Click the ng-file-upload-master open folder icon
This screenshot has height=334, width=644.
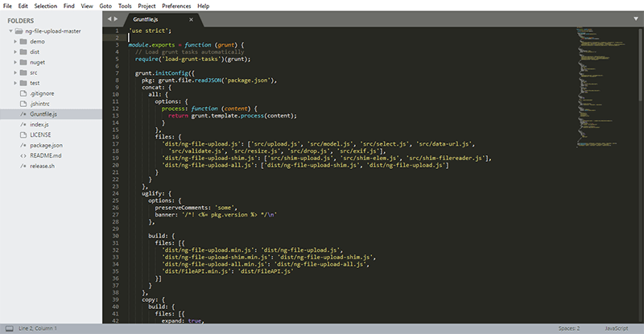[19, 31]
